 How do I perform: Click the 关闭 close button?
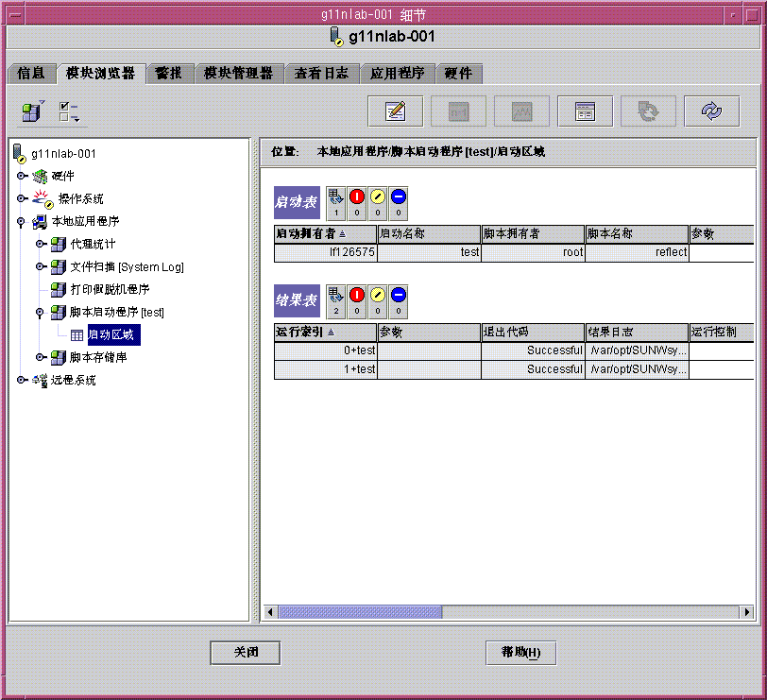[246, 653]
